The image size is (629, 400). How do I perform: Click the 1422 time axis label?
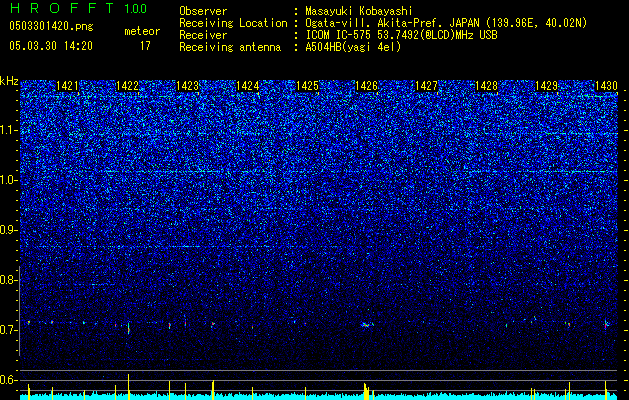127,85
